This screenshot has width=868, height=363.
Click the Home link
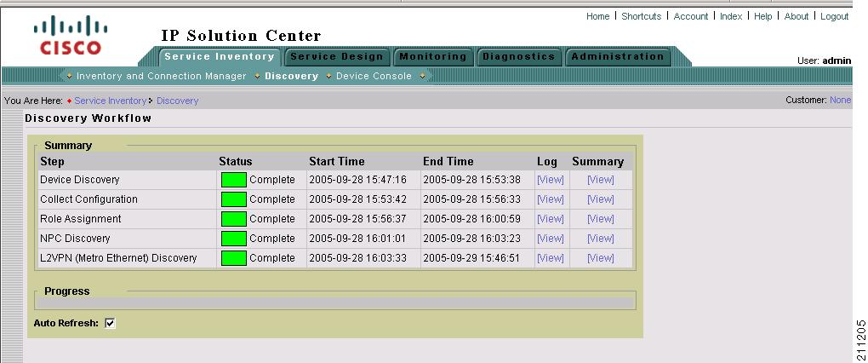[598, 17]
